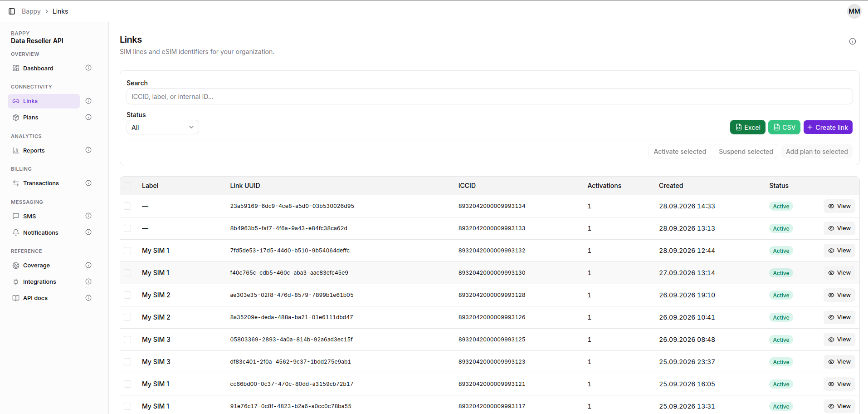
Task: Click the info icon beside Integrations
Action: coord(88,281)
